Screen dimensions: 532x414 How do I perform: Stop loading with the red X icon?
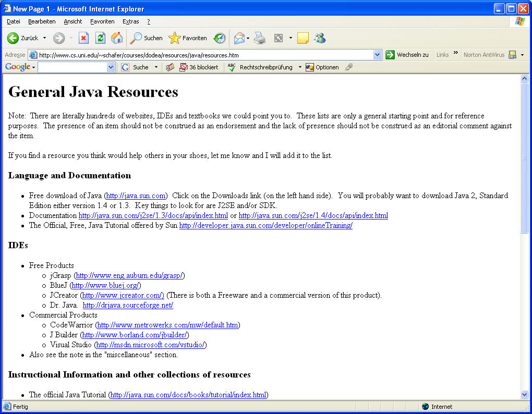click(83, 38)
